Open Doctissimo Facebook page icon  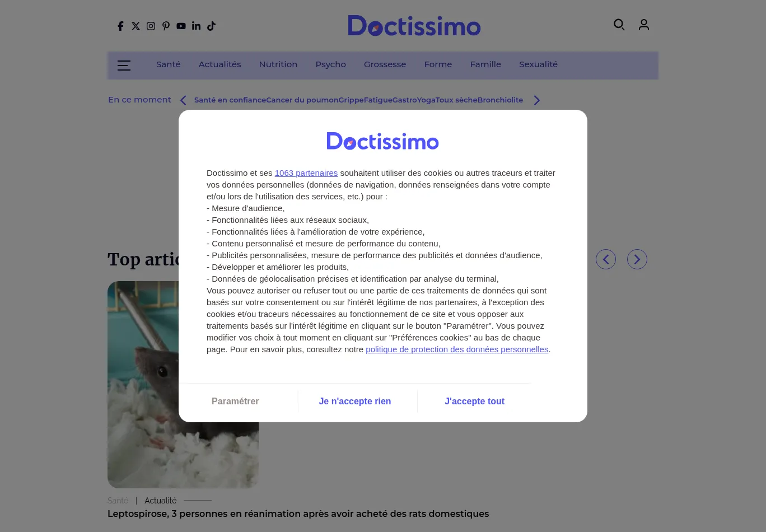(x=120, y=26)
